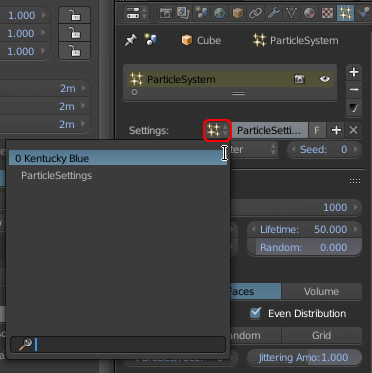Uncheck Even Distribution checkbox
The width and height of the screenshot is (372, 373).
tap(256, 313)
